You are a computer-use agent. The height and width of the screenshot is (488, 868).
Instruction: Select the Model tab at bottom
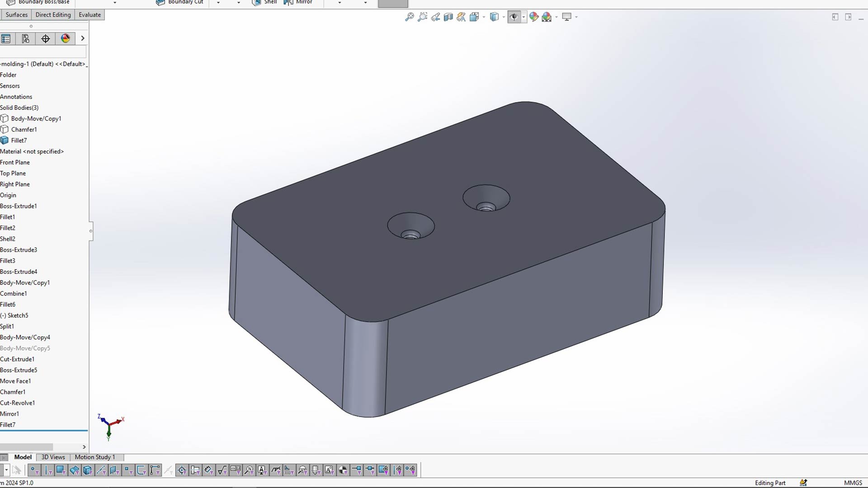point(23,457)
